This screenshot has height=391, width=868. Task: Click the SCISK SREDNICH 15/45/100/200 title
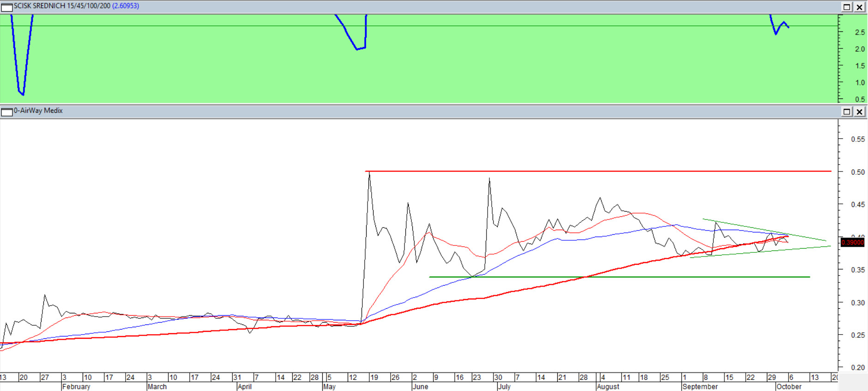(62, 6)
